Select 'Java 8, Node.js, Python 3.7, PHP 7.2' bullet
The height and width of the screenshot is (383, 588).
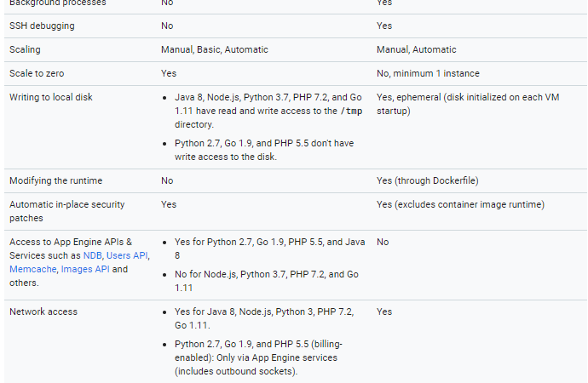coord(268,111)
